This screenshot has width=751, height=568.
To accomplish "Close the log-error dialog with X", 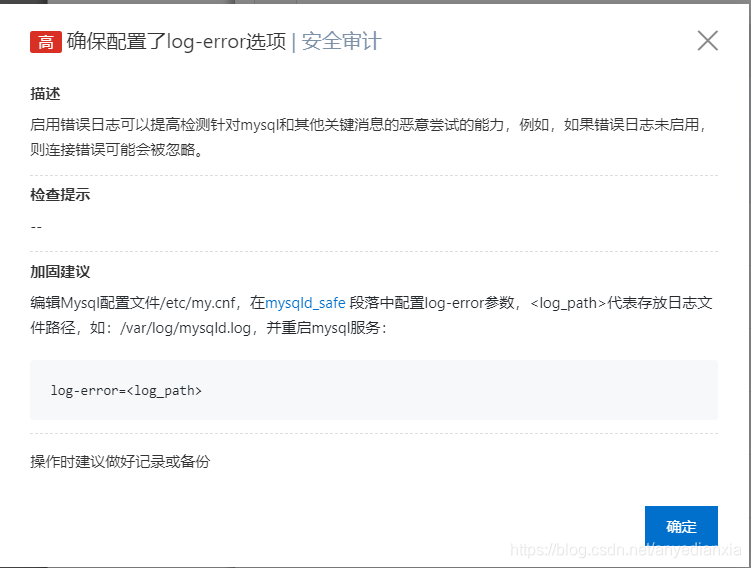I will [707, 41].
